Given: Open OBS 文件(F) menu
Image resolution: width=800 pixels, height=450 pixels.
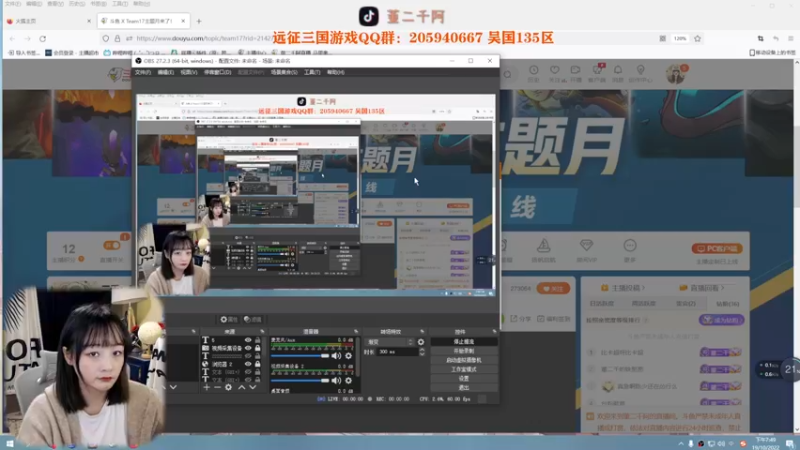Looking at the screenshot, I should pos(143,72).
